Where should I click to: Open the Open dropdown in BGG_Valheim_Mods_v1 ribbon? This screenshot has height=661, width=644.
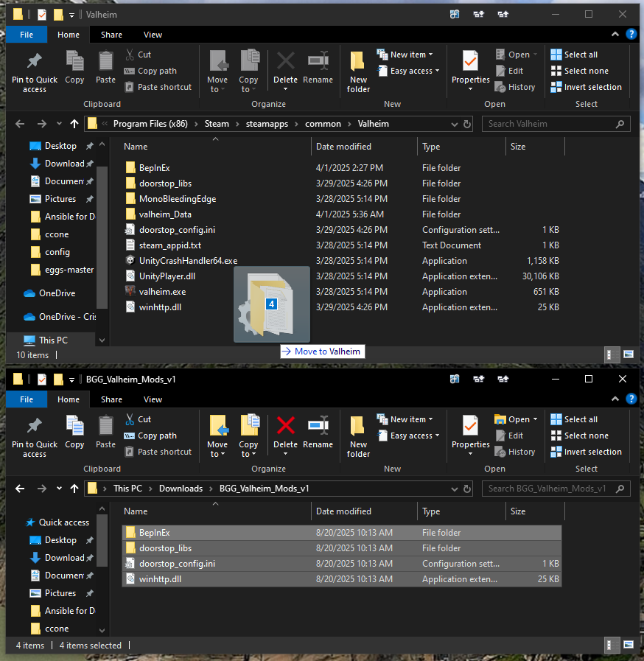coord(516,419)
